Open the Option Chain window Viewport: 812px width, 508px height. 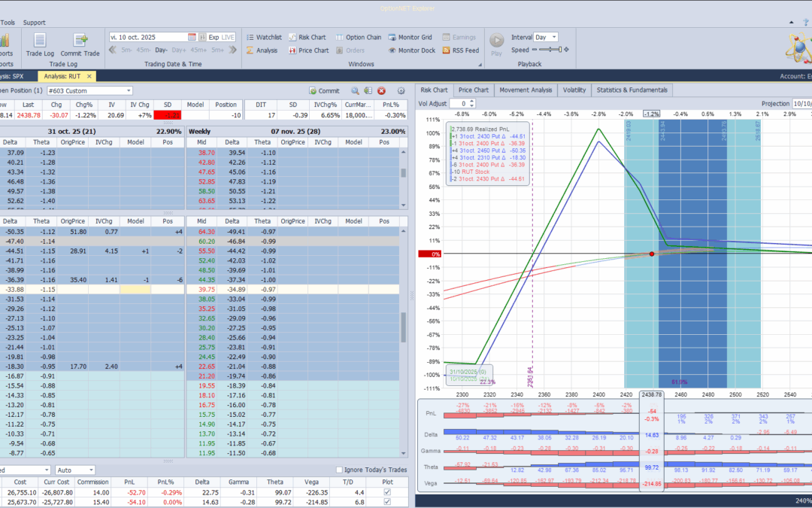tap(359, 38)
